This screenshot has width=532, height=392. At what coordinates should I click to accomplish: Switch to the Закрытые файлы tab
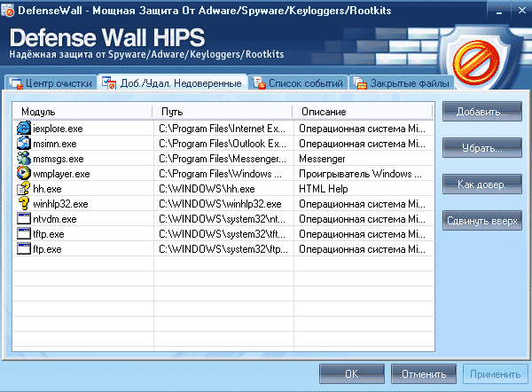click(x=402, y=82)
